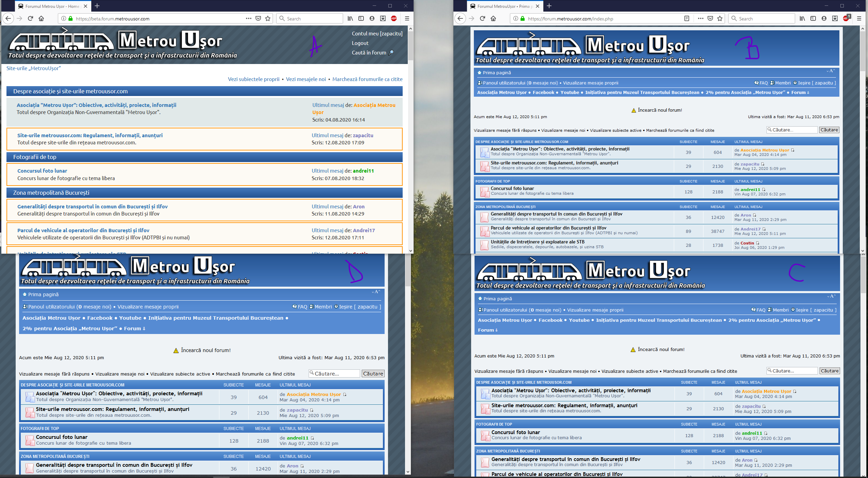Click Marchează forumurile ca citite
Viewport: 868px width, 478px height.
click(367, 79)
